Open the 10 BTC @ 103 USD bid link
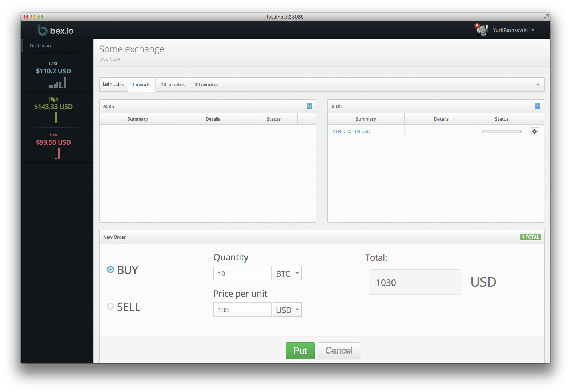This screenshot has height=392, width=571. (351, 132)
